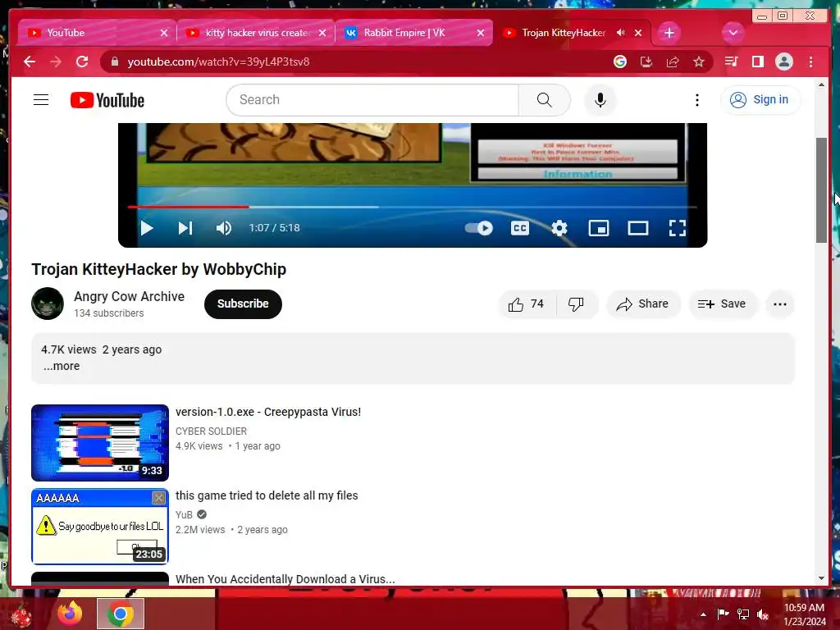Click the page vertical scrollbar thumb
This screenshot has width=840, height=630.
(821, 190)
